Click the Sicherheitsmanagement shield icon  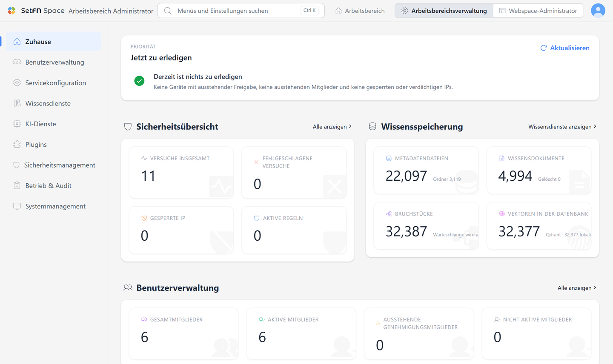click(x=17, y=165)
